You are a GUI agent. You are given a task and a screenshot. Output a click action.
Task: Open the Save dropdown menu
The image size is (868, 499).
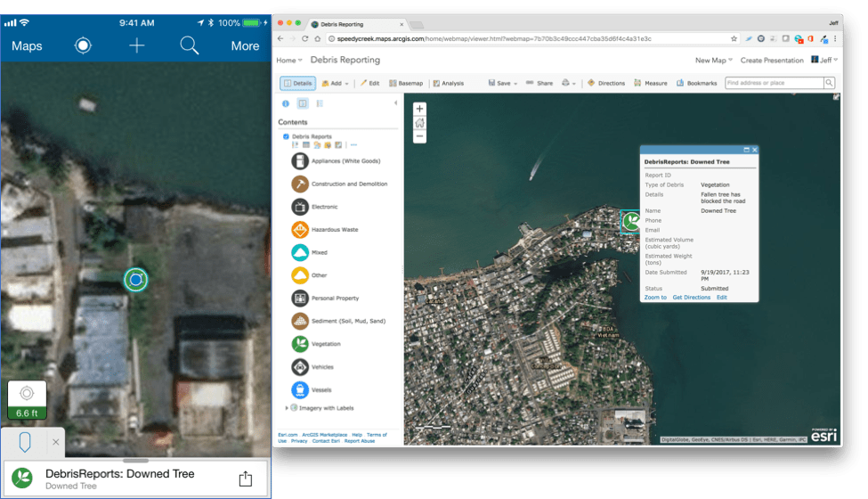(x=502, y=83)
